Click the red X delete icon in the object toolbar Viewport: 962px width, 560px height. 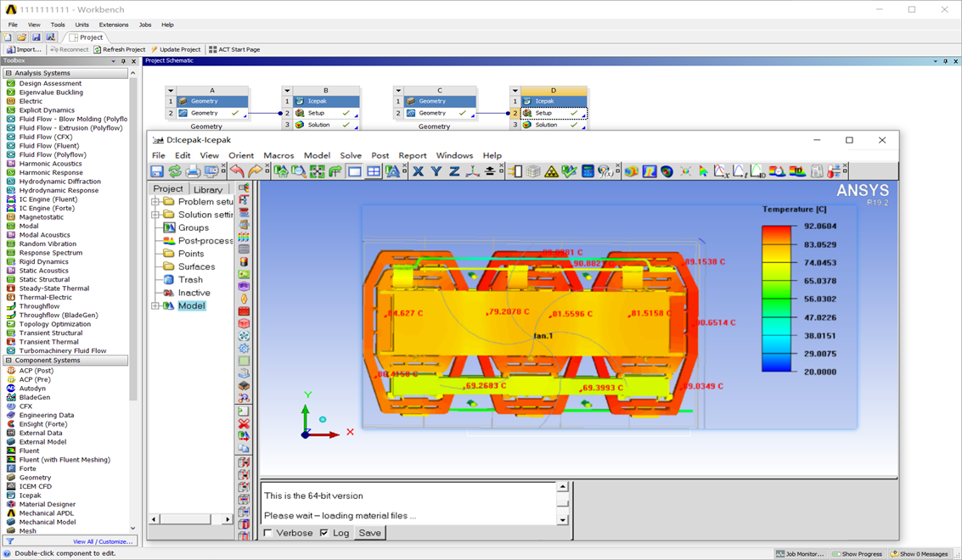point(244,423)
